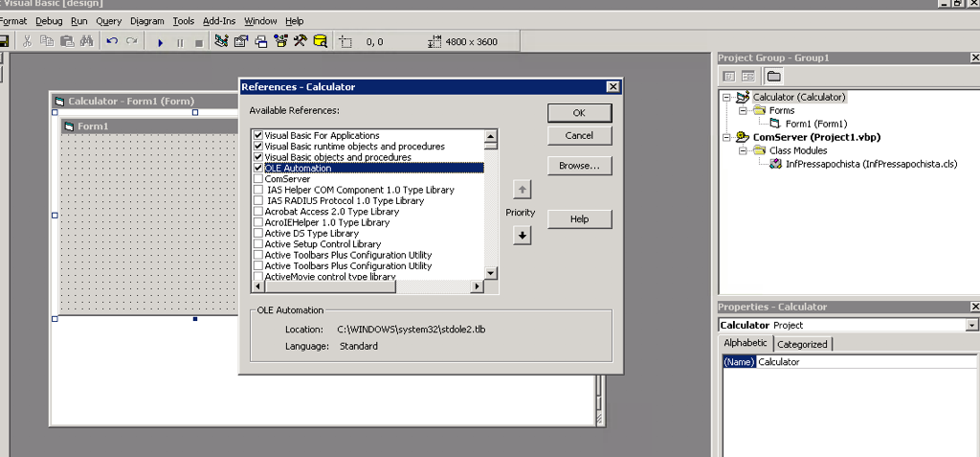Click View Code icon in Project panel
The height and width of the screenshot is (457, 980).
pyautogui.click(x=729, y=77)
